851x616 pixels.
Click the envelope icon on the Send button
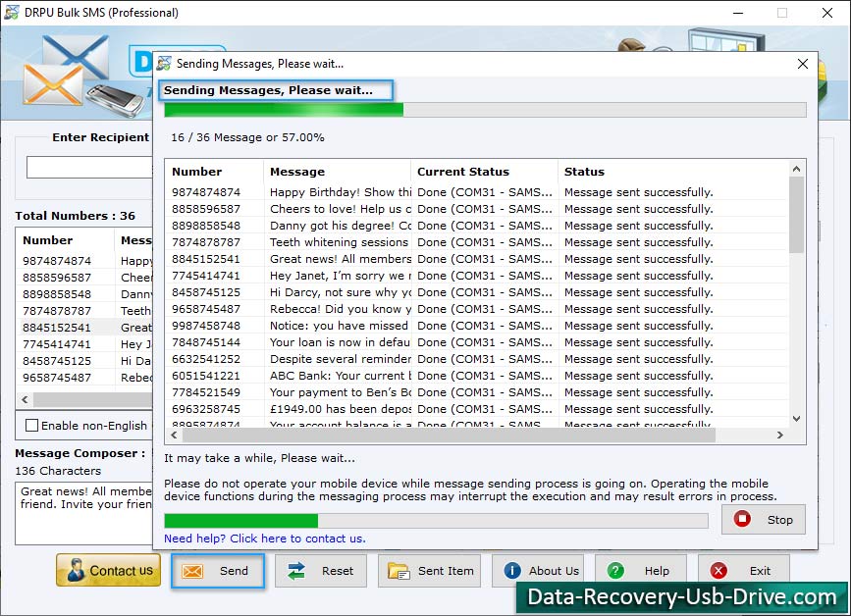point(192,571)
